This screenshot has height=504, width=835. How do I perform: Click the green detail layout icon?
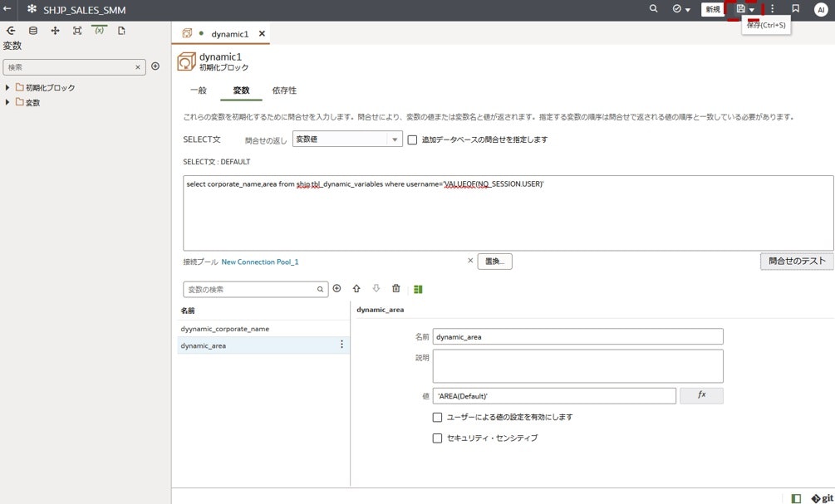418,289
